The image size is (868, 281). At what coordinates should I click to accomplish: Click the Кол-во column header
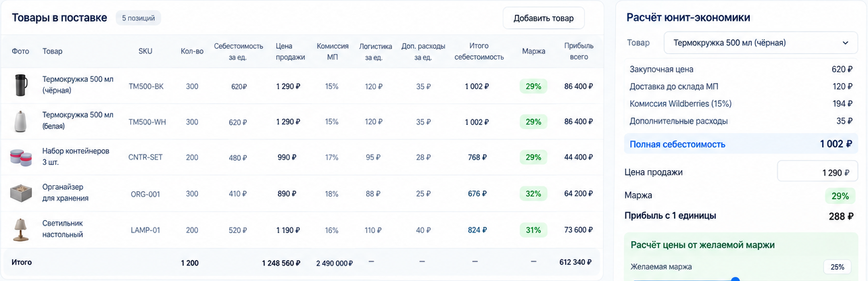192,51
